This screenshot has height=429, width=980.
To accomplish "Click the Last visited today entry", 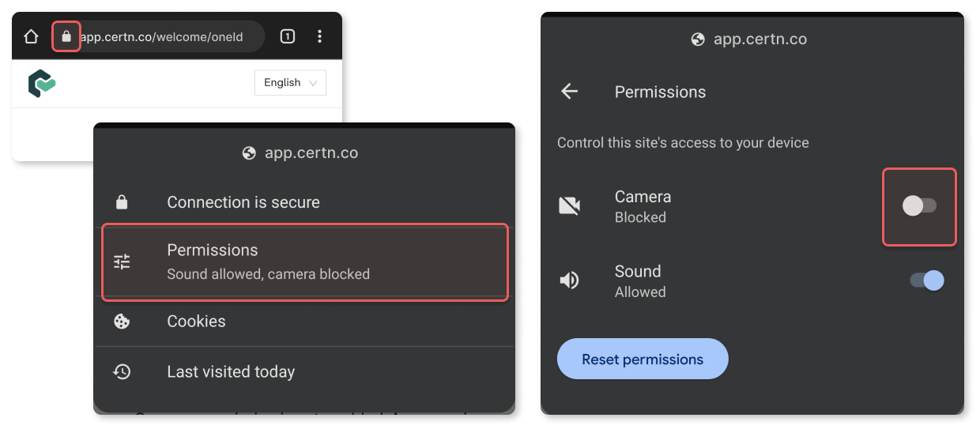I will pos(304,371).
